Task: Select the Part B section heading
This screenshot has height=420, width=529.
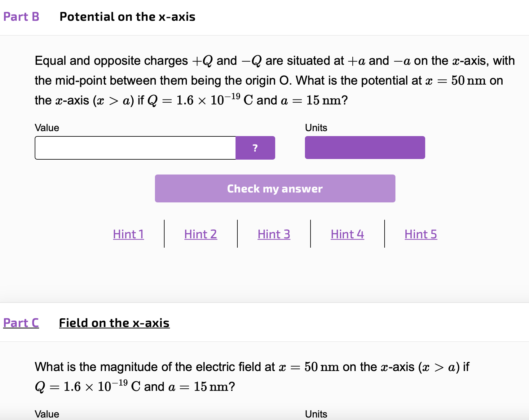Action: pyautogui.click(x=20, y=16)
